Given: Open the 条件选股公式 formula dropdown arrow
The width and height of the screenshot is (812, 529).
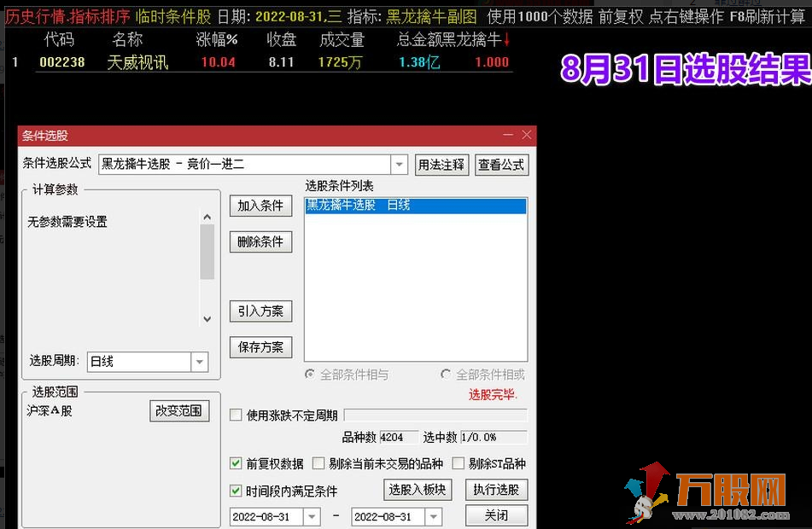Looking at the screenshot, I should (399, 165).
